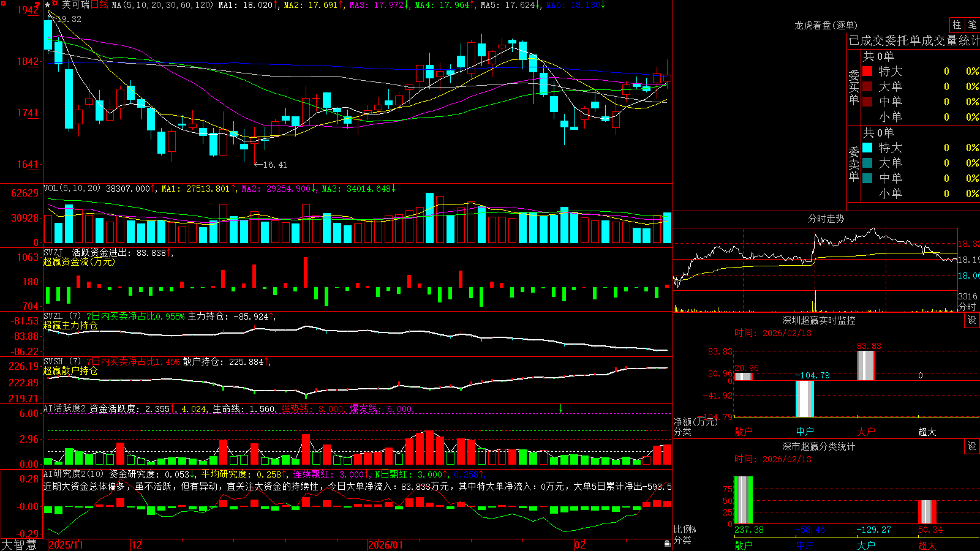Switch to 笔 tick view

pyautogui.click(x=972, y=24)
